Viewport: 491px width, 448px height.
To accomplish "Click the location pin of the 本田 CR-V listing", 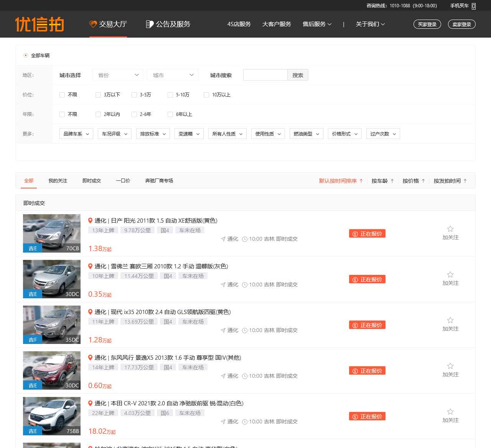I will (x=91, y=403).
